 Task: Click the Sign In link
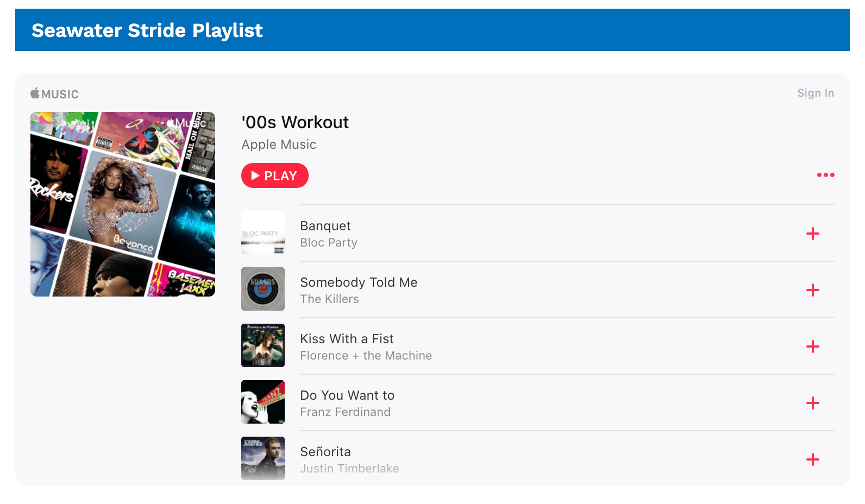pyautogui.click(x=815, y=93)
